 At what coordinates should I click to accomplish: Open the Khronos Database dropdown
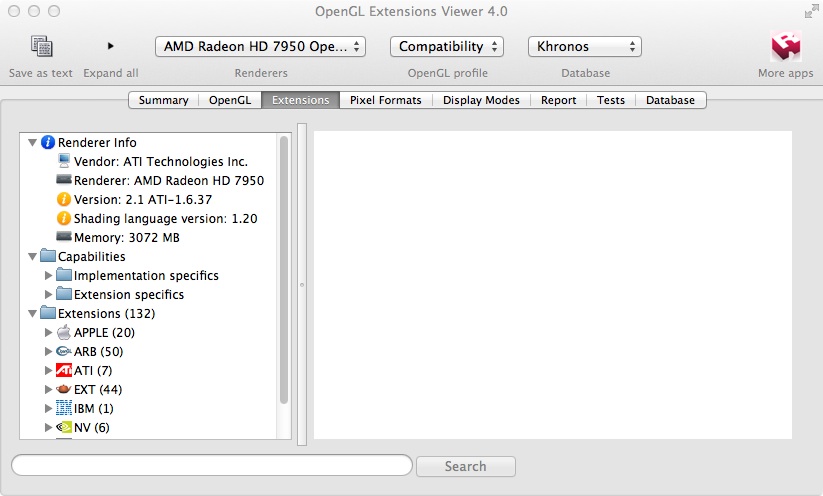click(x=585, y=46)
